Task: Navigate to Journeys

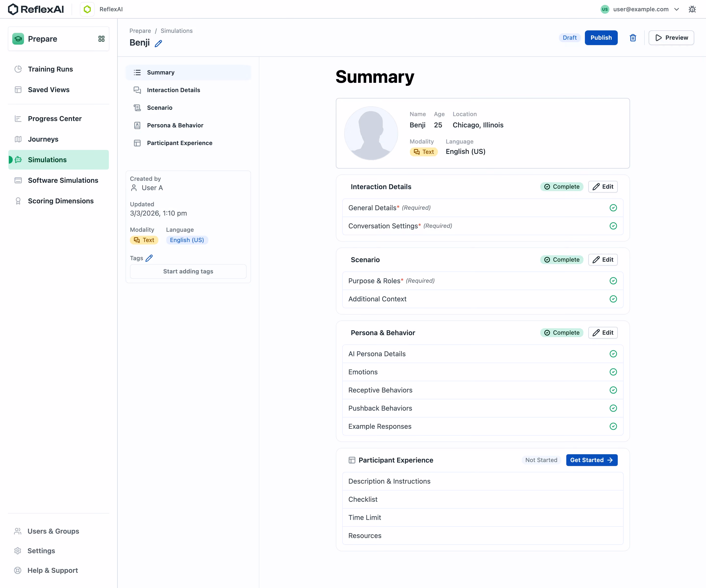Action: (59, 139)
